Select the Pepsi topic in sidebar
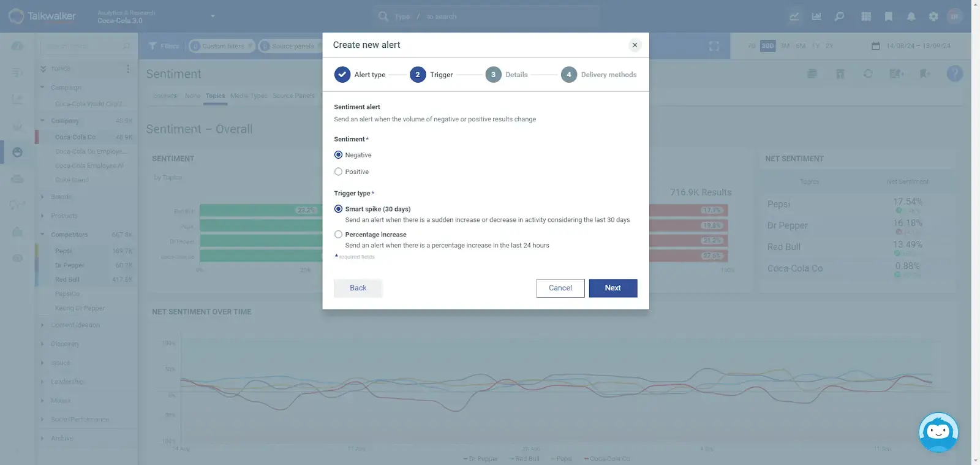 [86, 251]
